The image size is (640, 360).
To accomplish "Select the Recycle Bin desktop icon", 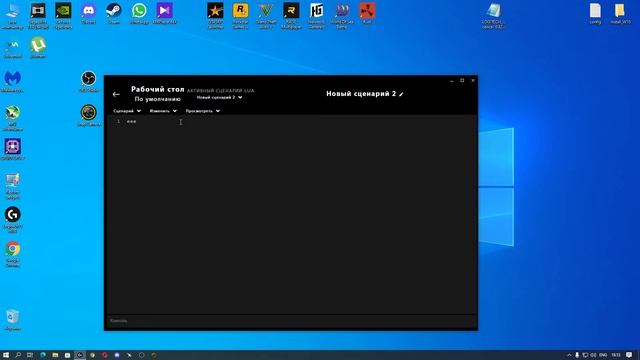I will pyautogui.click(x=13, y=320).
